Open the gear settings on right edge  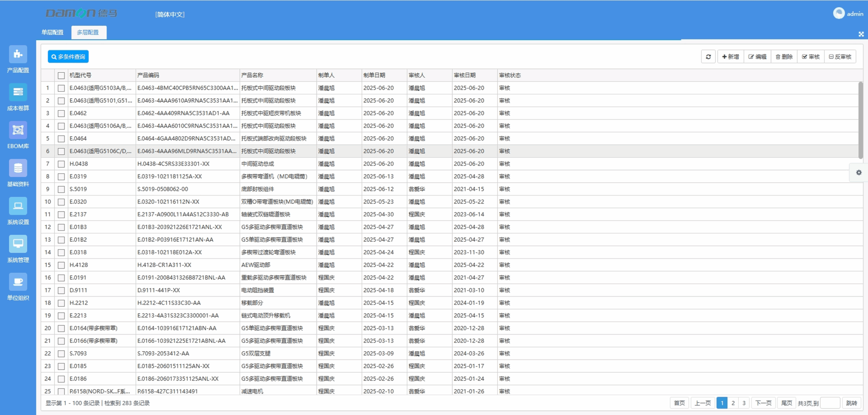click(859, 172)
